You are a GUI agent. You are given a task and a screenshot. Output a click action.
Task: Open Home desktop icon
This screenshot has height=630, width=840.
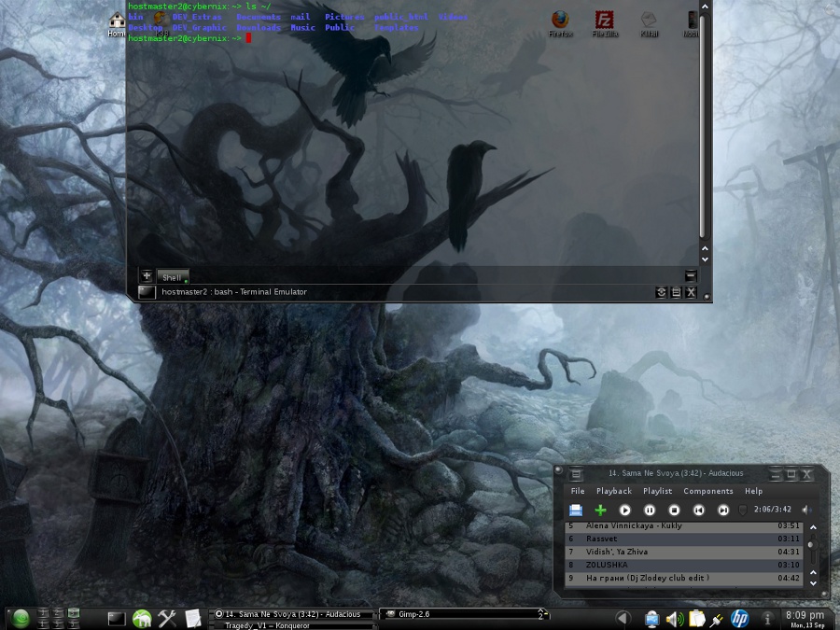pyautogui.click(x=117, y=24)
